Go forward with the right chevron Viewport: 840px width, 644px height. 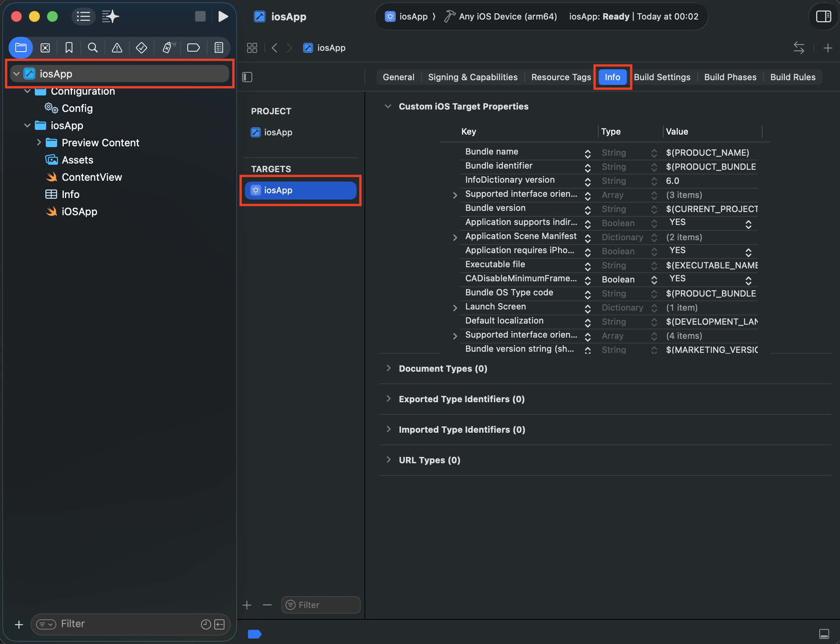coord(289,48)
